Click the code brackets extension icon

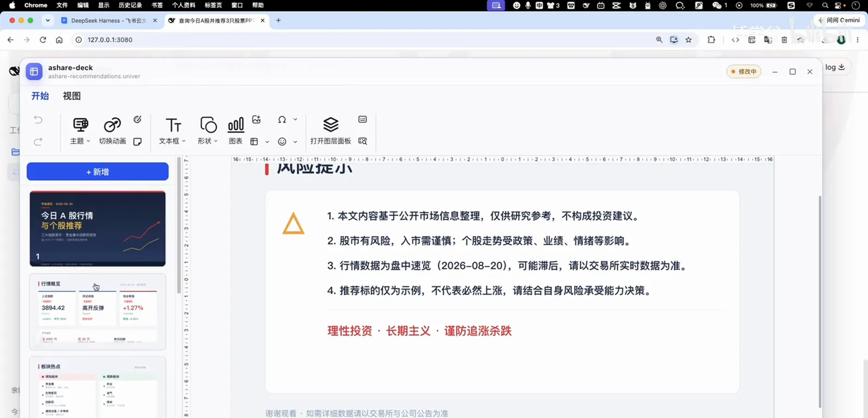coord(736,40)
